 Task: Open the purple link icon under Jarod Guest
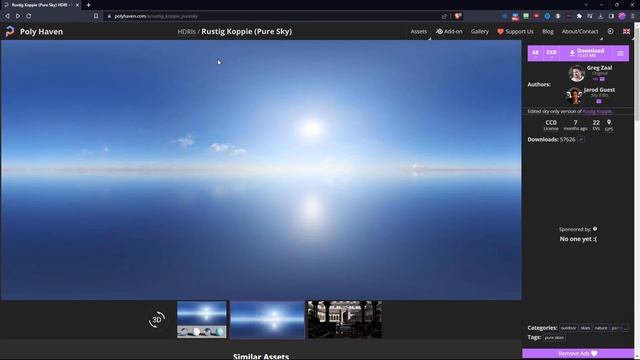tap(599, 101)
